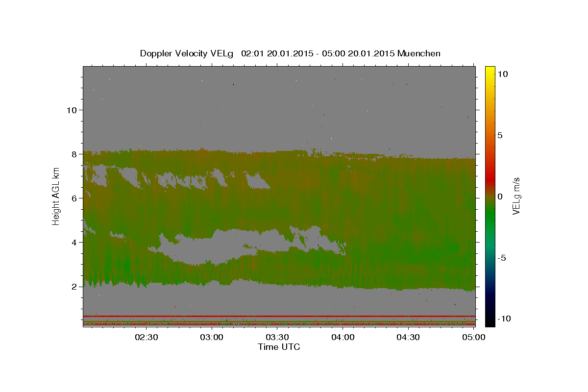Click the end time "05:00 20.01.2015" in title
This screenshot has width=588, height=392.
click(357, 53)
